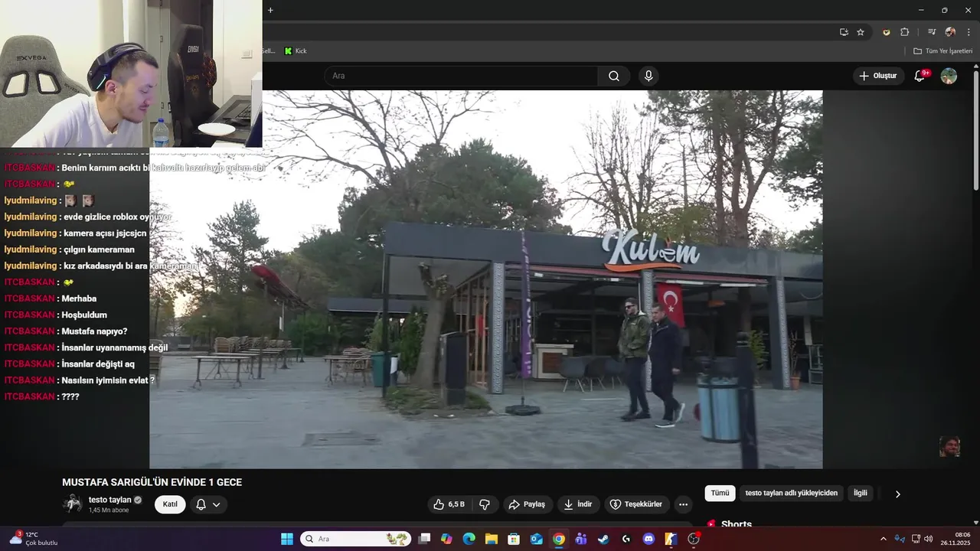The image size is (980, 551).
Task: Open the YouTube account avatar
Action: click(x=949, y=76)
